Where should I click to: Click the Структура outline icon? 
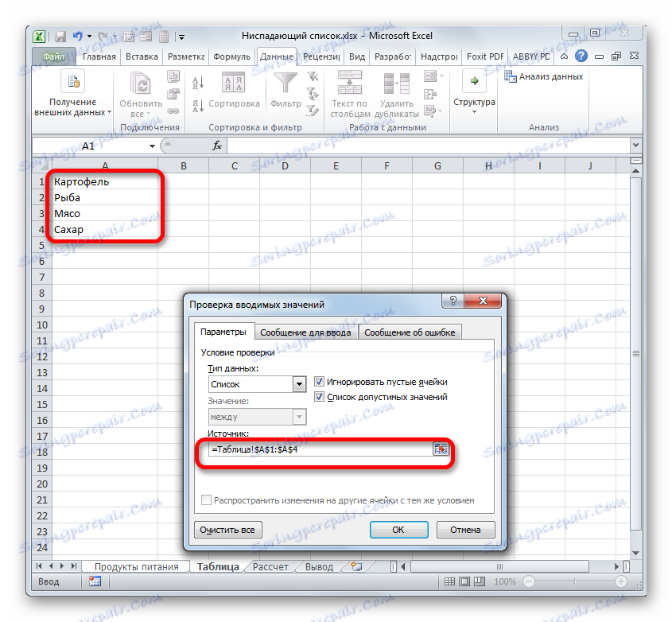[x=474, y=80]
